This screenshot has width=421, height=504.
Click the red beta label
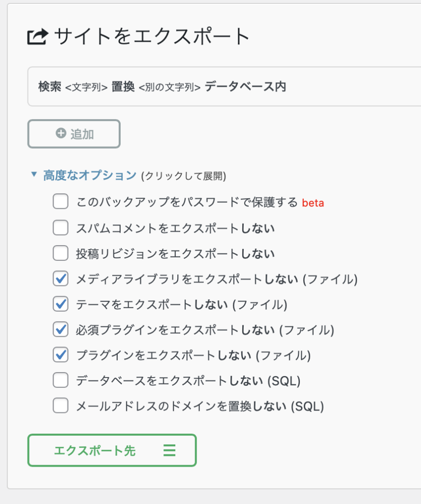point(313,203)
